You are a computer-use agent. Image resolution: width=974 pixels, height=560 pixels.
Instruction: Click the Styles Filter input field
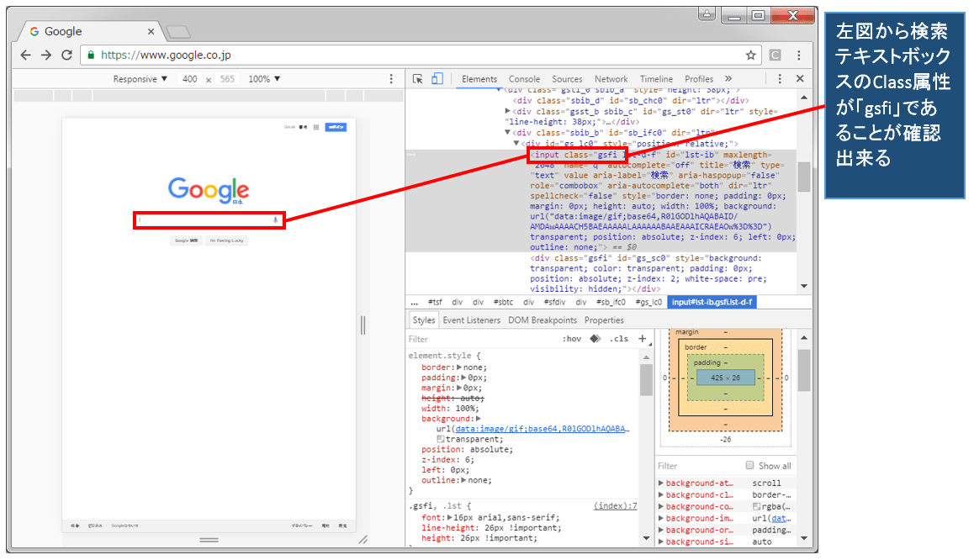pos(481,339)
